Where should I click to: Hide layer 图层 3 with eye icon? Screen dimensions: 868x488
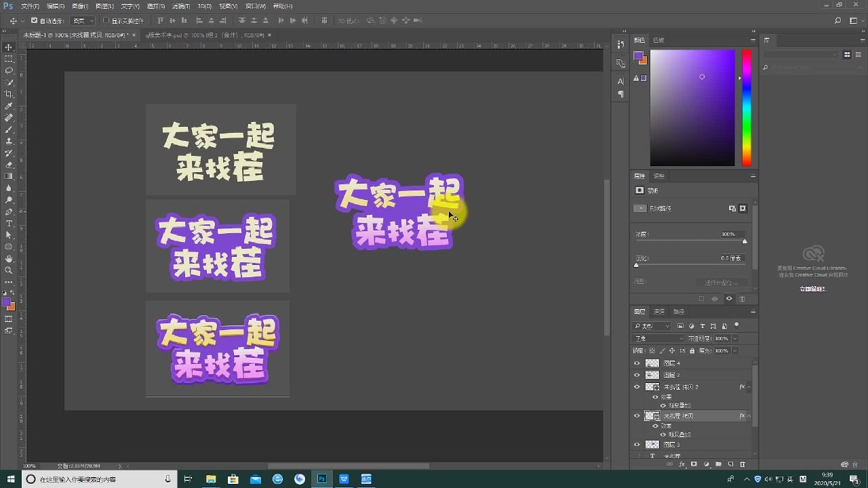pos(637,445)
